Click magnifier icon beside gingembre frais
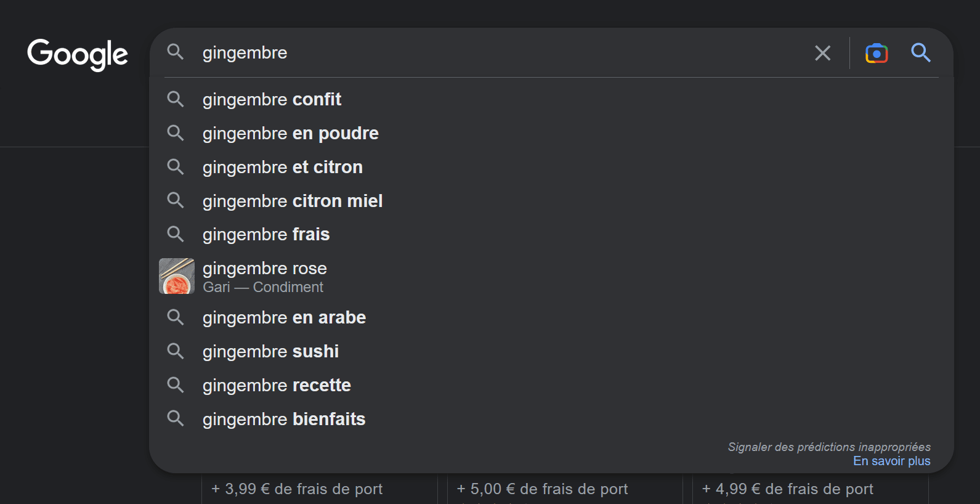The height and width of the screenshot is (504, 980). click(x=176, y=234)
